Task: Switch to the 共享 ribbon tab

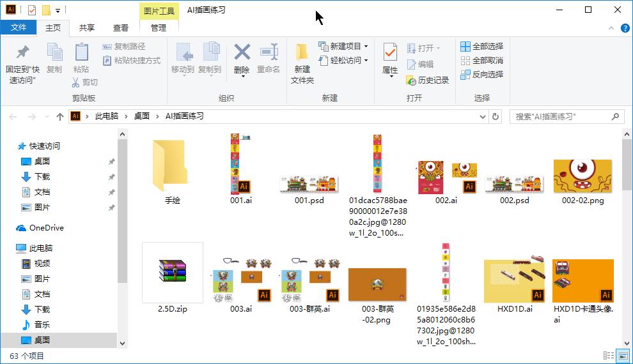Action: pos(87,28)
